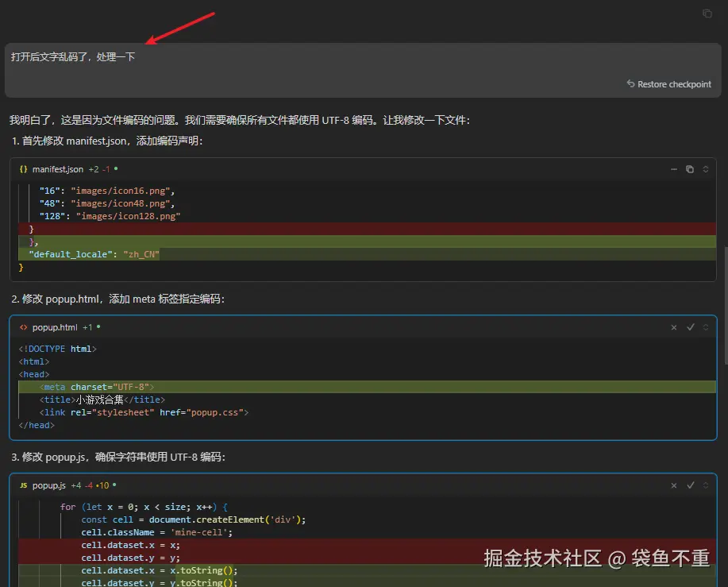This screenshot has width=728, height=587.
Task: Click the copy icon above the user message
Action: pyautogui.click(x=707, y=14)
